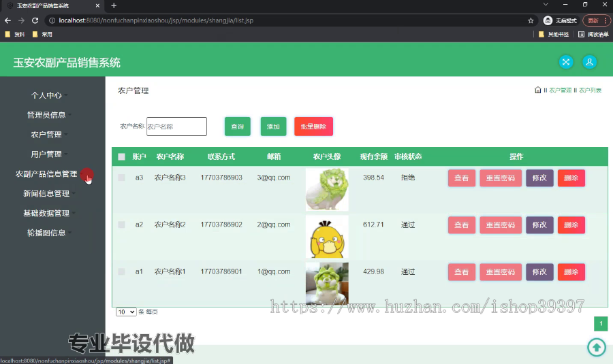The image size is (613, 364).
Task: Bookmark this page with the star icon
Action: pos(531,20)
